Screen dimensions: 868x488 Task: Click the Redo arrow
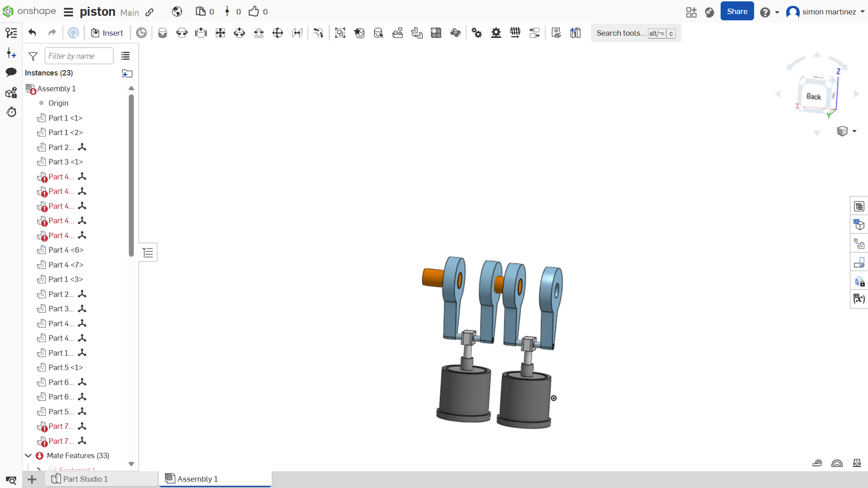point(52,33)
